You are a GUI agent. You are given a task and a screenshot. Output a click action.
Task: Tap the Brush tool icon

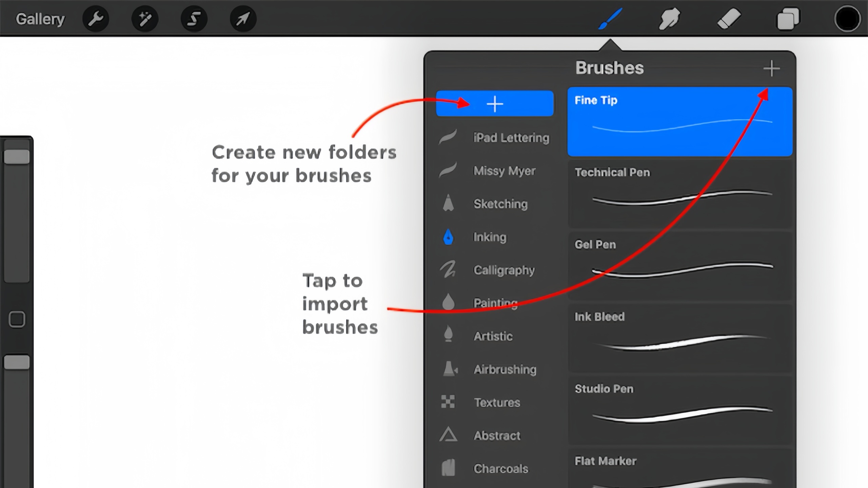(x=610, y=19)
